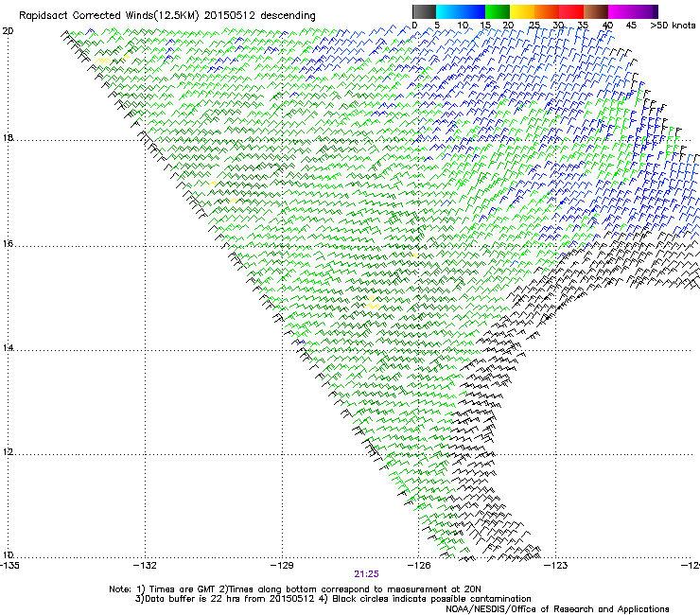Click the dark purple 45-50 knots legend swatch
This screenshot has height=615, width=700.
coord(645,11)
